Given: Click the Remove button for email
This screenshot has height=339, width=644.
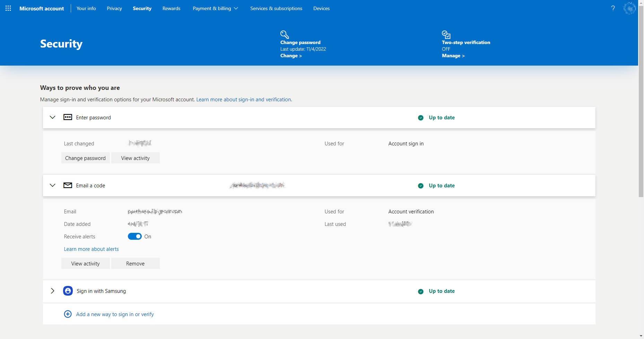Looking at the screenshot, I should click(135, 263).
